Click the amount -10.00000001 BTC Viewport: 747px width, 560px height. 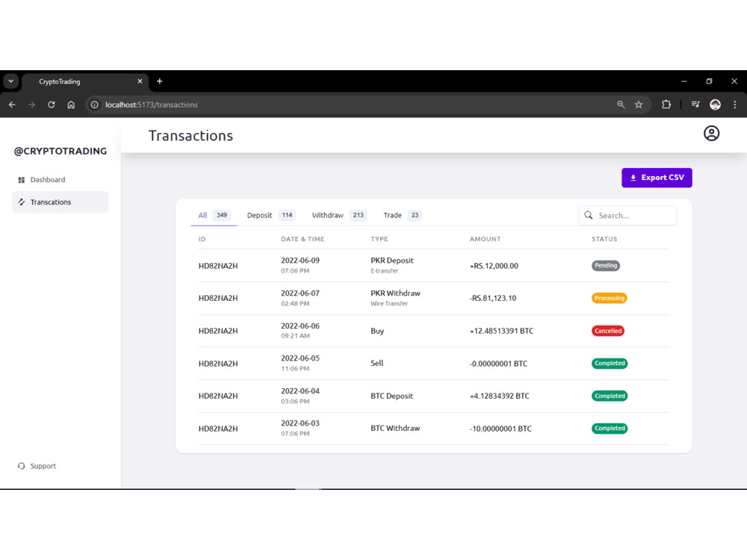[500, 429]
